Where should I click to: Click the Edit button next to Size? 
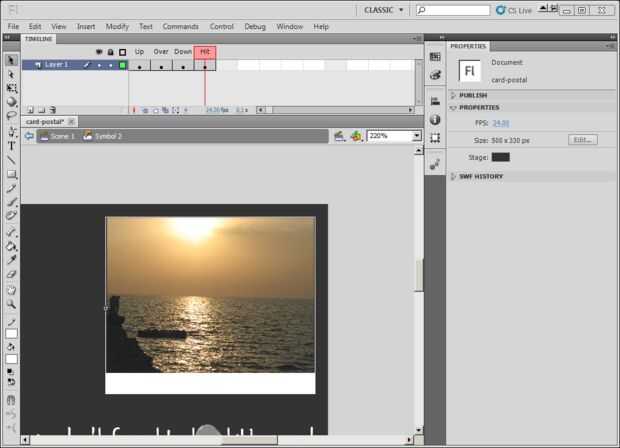click(x=583, y=139)
